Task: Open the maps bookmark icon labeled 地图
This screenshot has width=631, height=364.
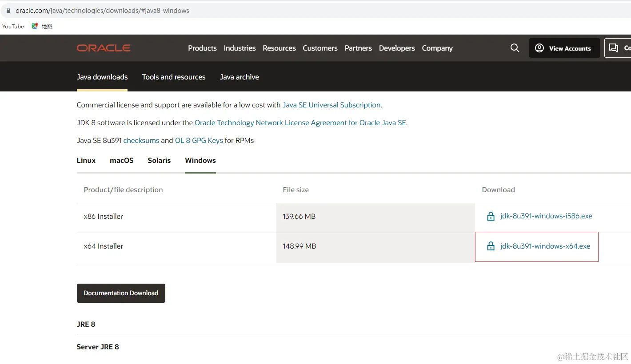Action: pos(35,26)
